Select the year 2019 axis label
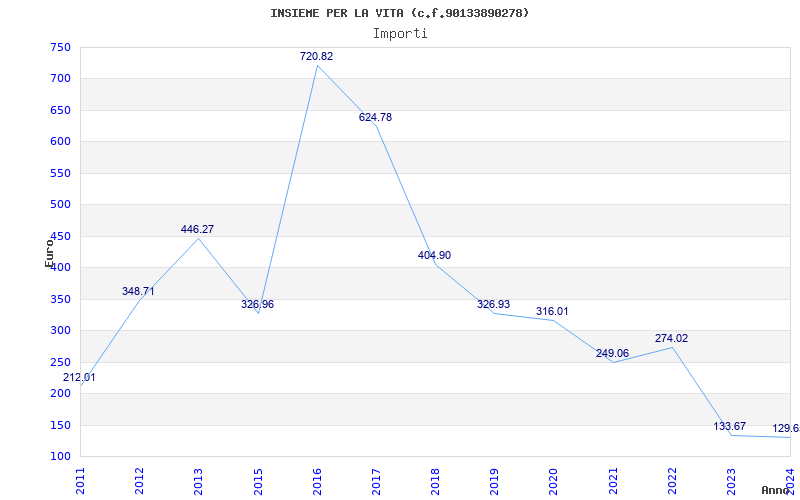Screen dimensions: 800x500 coord(495,481)
